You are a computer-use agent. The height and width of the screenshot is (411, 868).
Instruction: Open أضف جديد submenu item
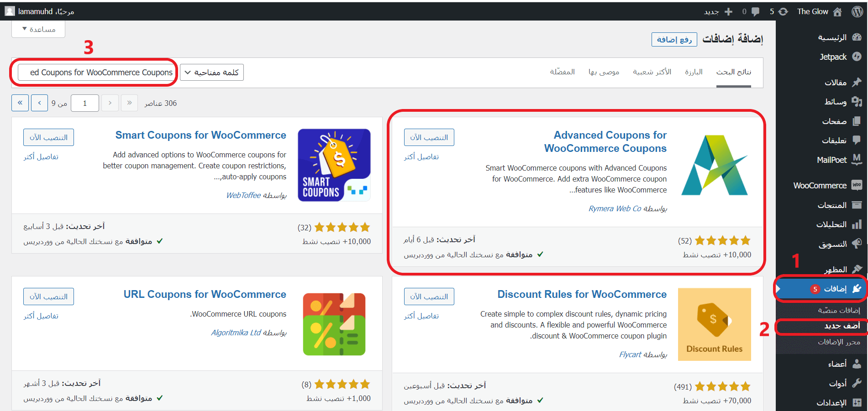842,325
